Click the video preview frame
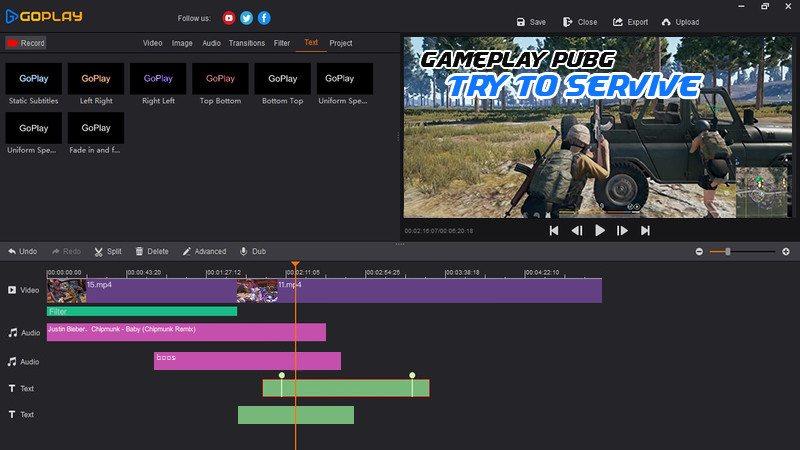 (598, 127)
